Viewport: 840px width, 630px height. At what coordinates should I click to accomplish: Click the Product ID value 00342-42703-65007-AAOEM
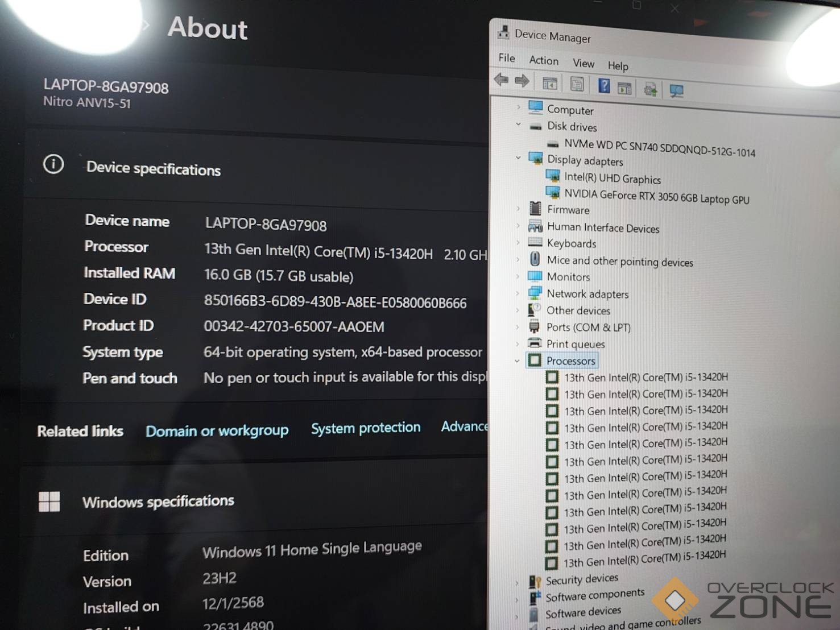(x=294, y=326)
